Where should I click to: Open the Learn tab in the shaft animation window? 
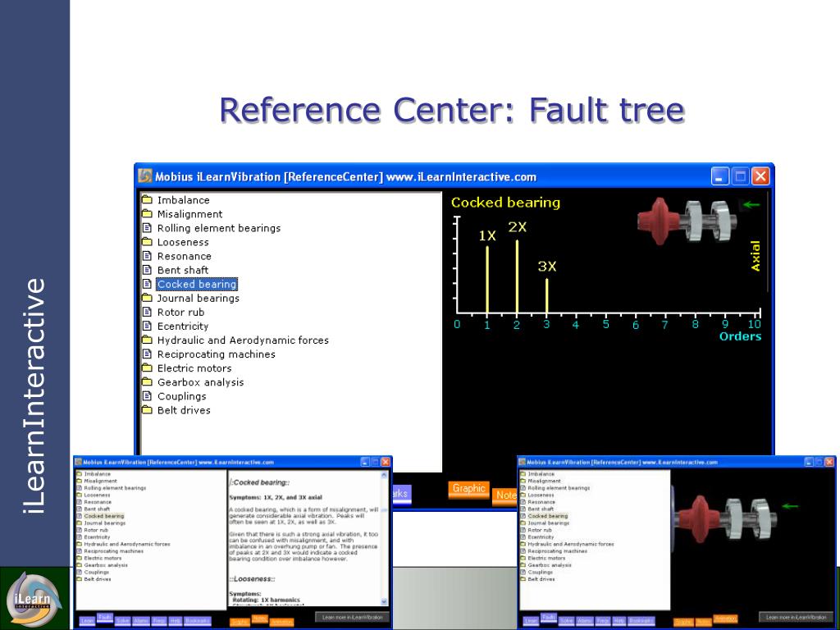point(531,621)
